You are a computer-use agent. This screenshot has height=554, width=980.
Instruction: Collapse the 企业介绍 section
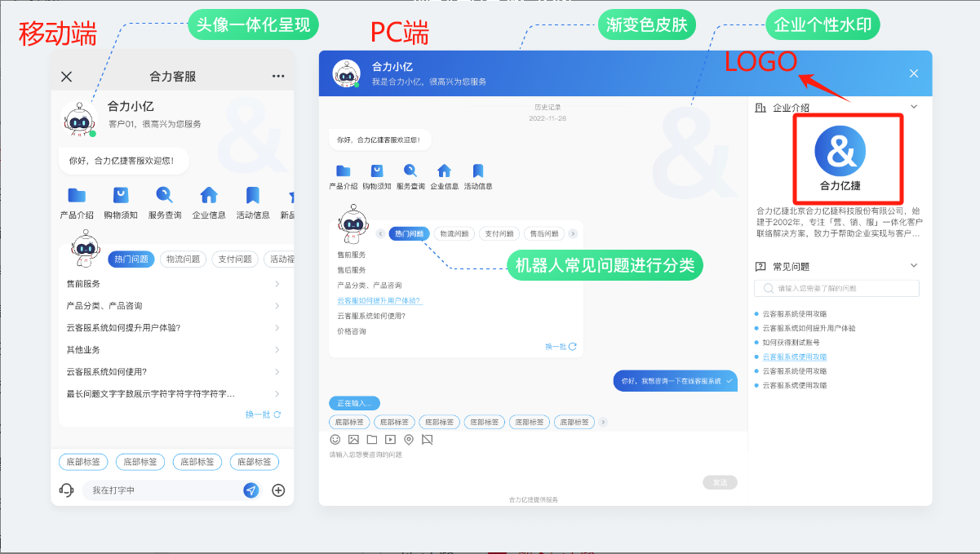coord(914,107)
